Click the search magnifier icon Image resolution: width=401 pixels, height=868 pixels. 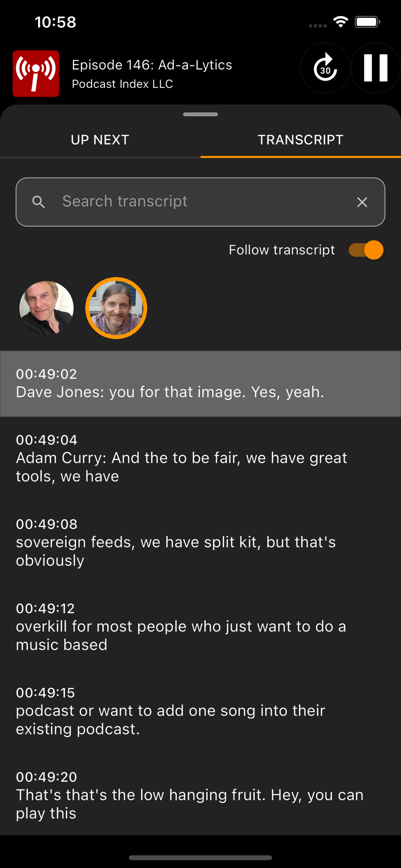(x=39, y=202)
